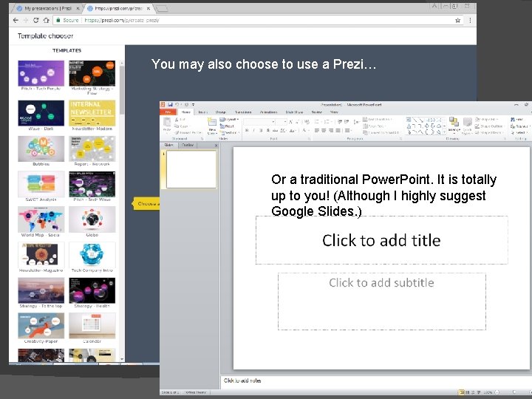Open the Layout dropdown

point(229,120)
